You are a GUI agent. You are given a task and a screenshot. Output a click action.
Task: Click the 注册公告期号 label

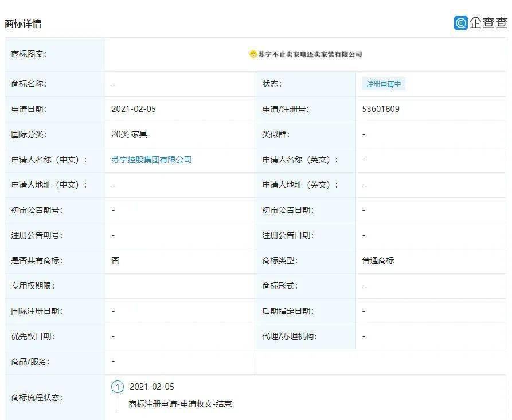tap(37, 235)
